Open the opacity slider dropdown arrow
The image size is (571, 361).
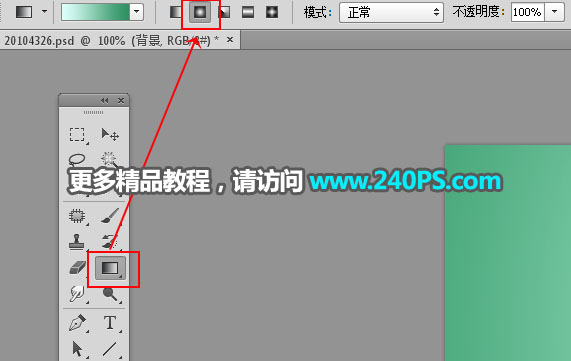tap(554, 12)
